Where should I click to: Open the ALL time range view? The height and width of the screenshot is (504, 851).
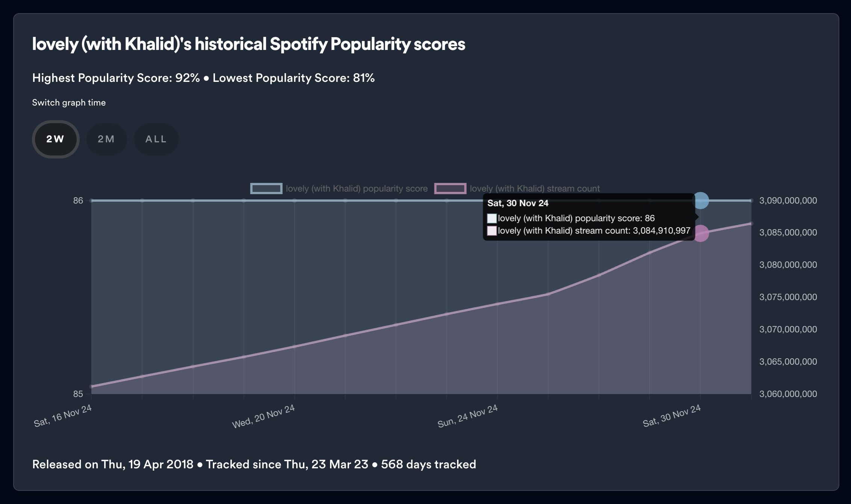(x=156, y=139)
